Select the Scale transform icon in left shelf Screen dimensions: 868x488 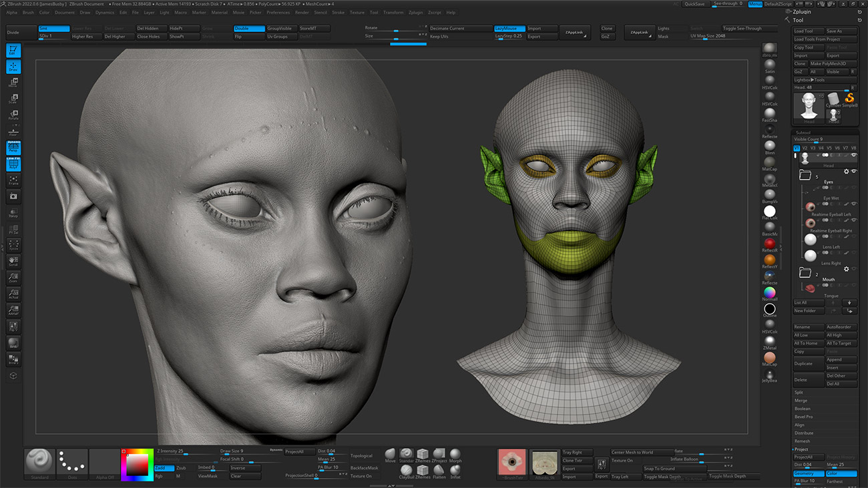[x=13, y=99]
